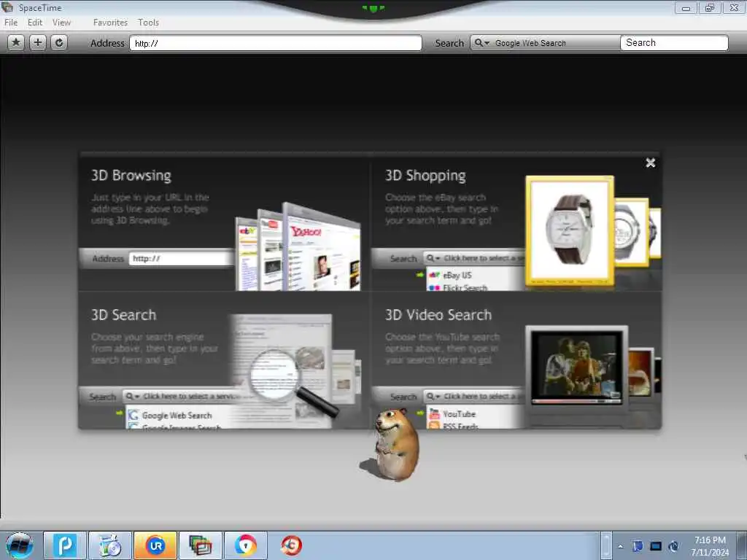This screenshot has width=747, height=560.
Task: Select the 3D Video Search heading
Action: coord(438,315)
